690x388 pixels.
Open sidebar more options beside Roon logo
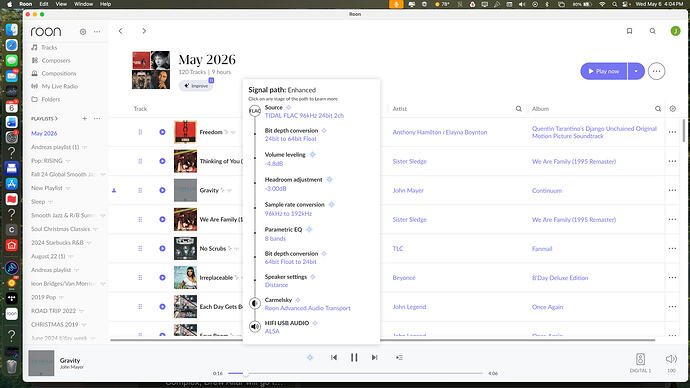97,32
